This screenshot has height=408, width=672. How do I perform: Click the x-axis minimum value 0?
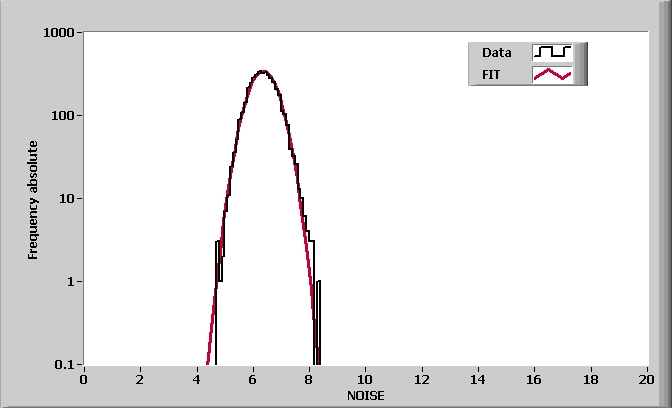[84, 379]
